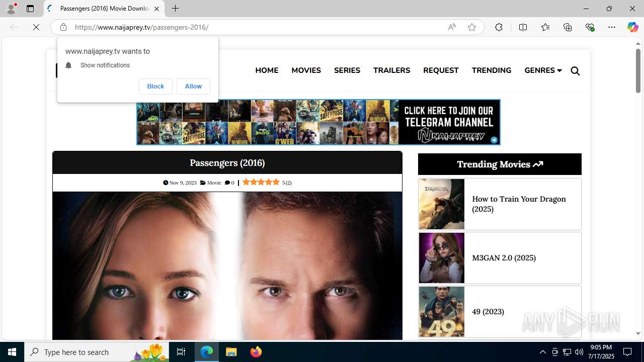Click the Read aloud icon
The image size is (644, 362).
pyautogui.click(x=452, y=27)
